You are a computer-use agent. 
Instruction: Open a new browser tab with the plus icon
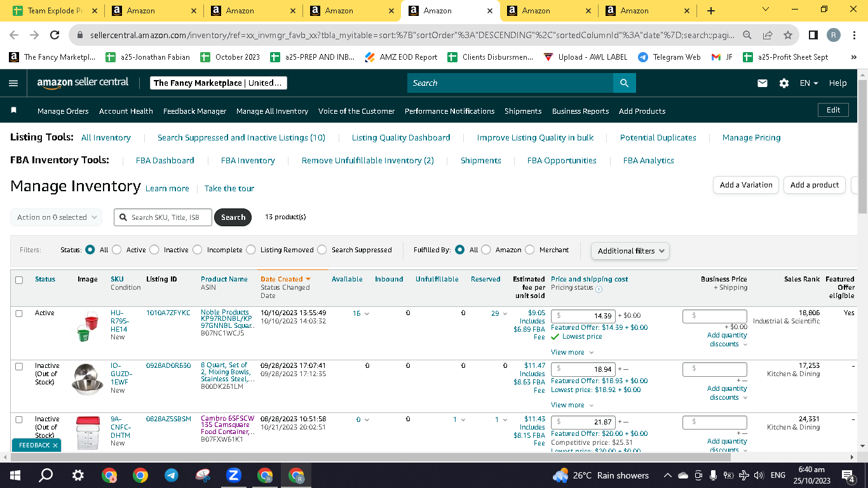(x=711, y=11)
